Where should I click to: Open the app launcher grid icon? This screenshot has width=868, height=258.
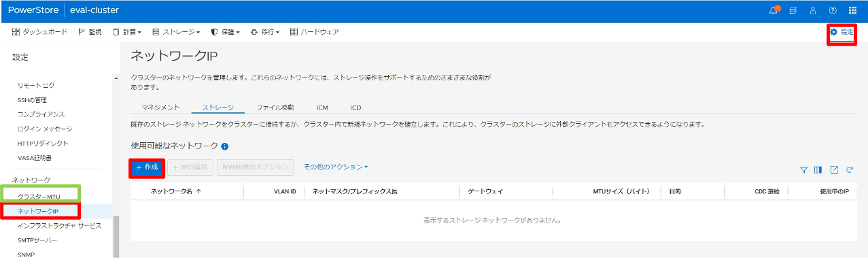(x=852, y=10)
